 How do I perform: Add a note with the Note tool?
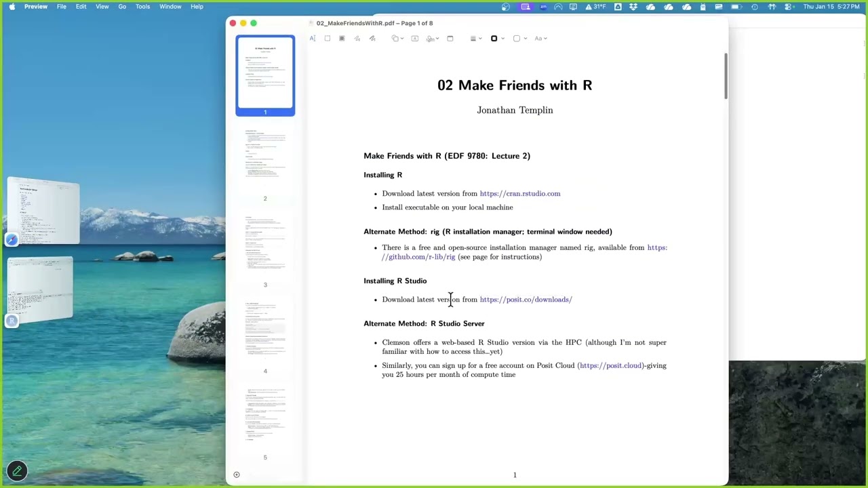coord(450,39)
